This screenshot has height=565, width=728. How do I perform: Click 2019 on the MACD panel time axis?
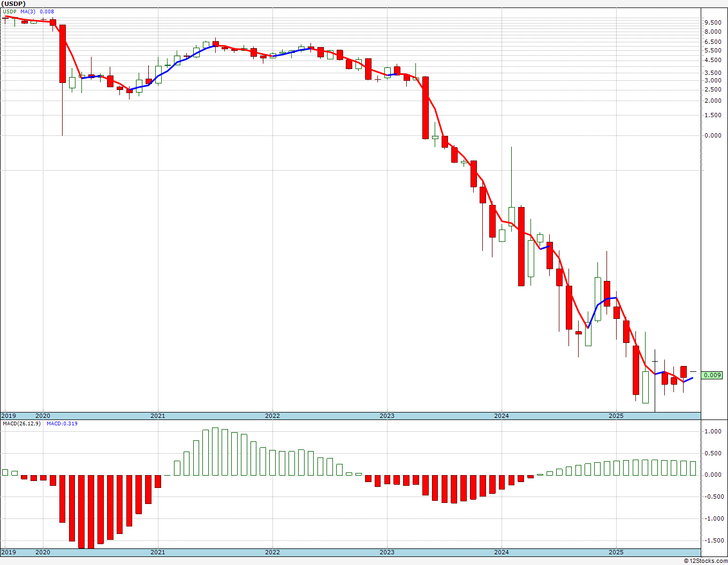(x=9, y=552)
